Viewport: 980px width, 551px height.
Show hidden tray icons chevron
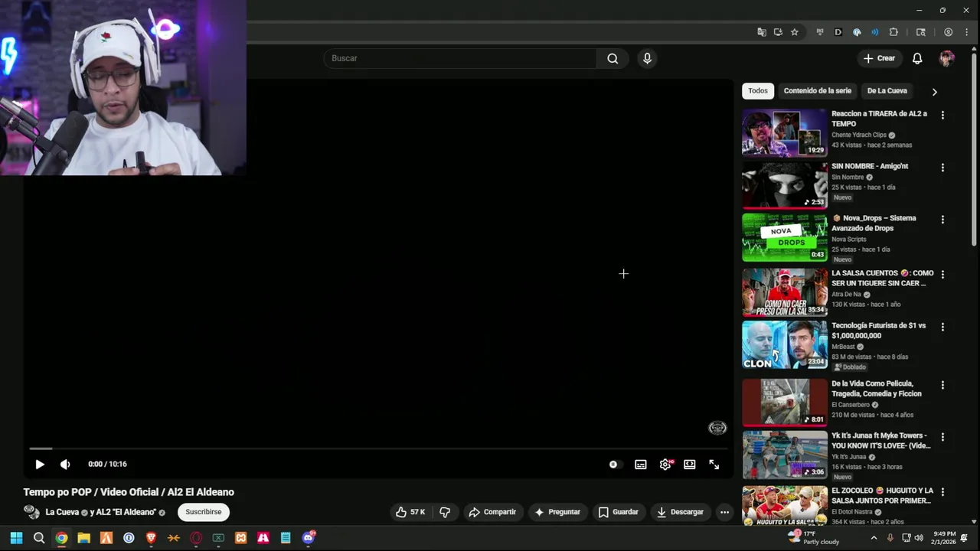874,538
